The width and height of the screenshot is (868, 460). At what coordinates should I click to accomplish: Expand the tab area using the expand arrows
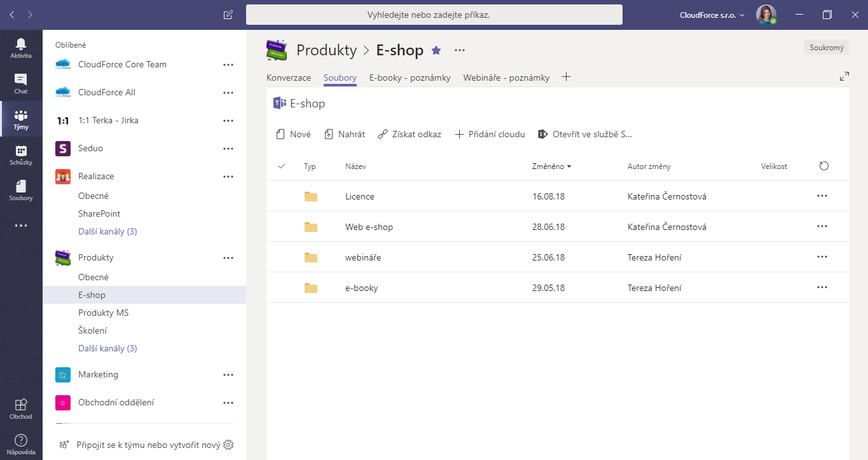point(844,76)
